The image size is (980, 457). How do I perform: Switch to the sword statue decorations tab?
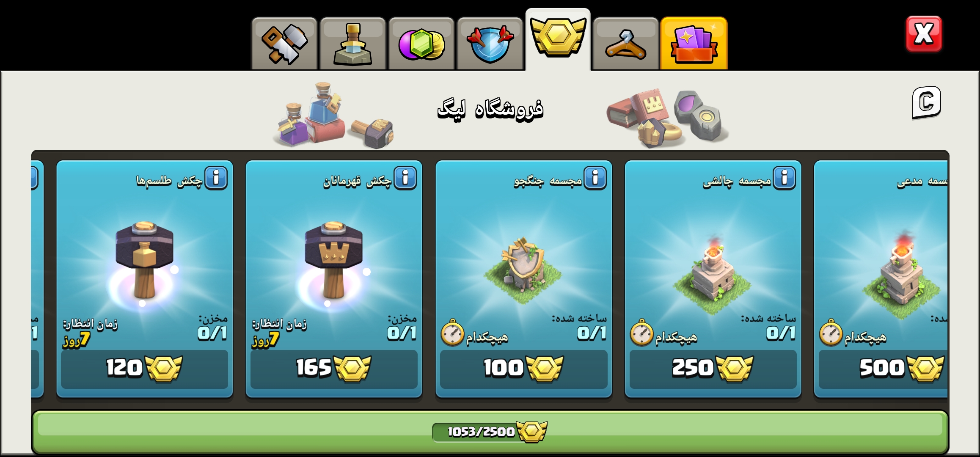tap(352, 44)
